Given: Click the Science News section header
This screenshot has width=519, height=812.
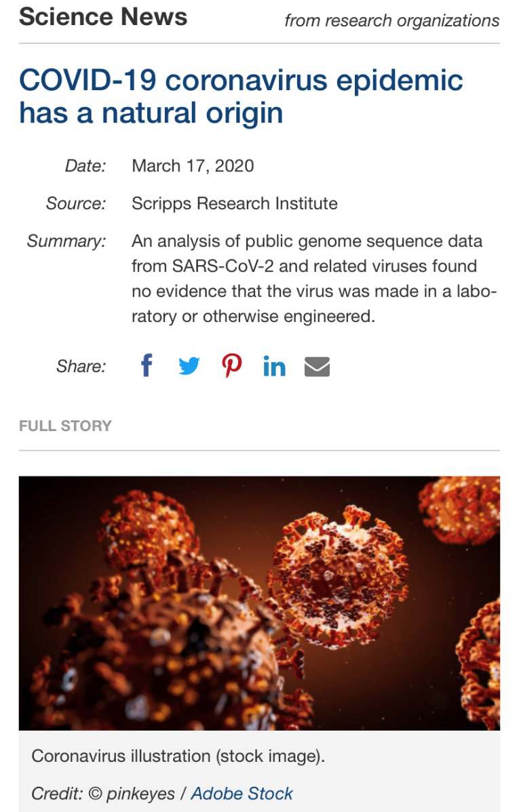Looking at the screenshot, I should [x=103, y=18].
